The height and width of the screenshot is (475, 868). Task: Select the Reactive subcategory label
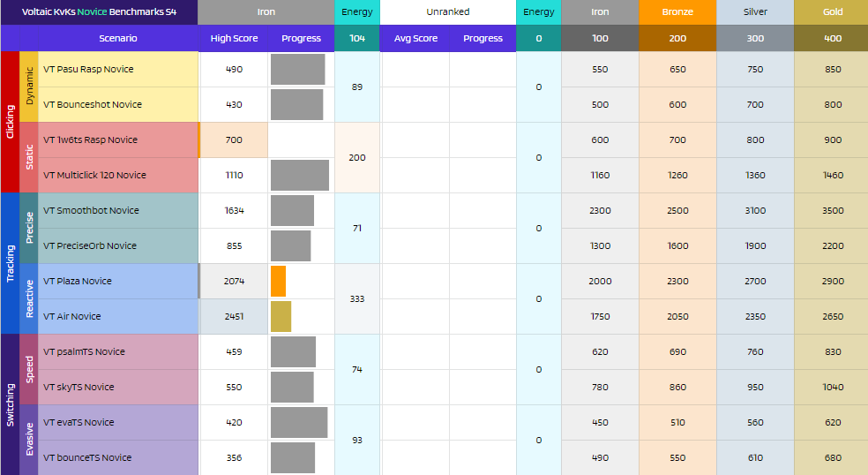point(29,298)
